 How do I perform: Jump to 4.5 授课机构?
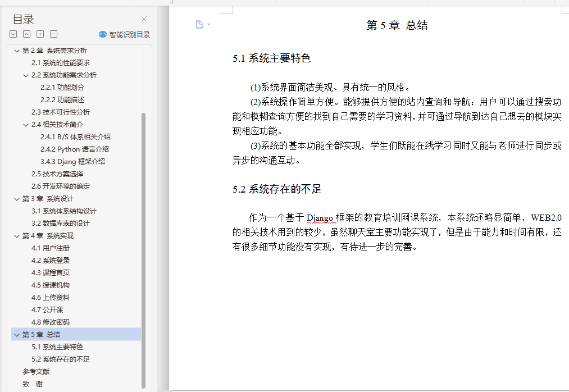pyautogui.click(x=51, y=285)
